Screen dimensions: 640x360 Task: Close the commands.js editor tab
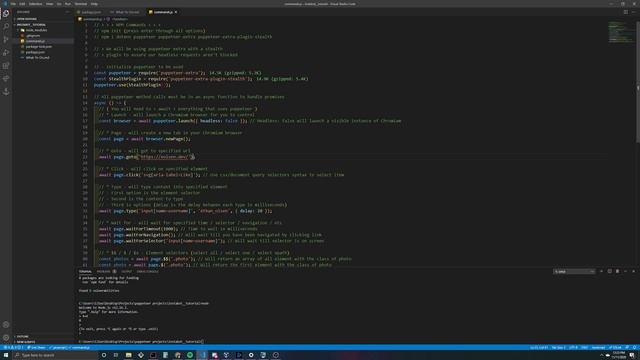176,12
